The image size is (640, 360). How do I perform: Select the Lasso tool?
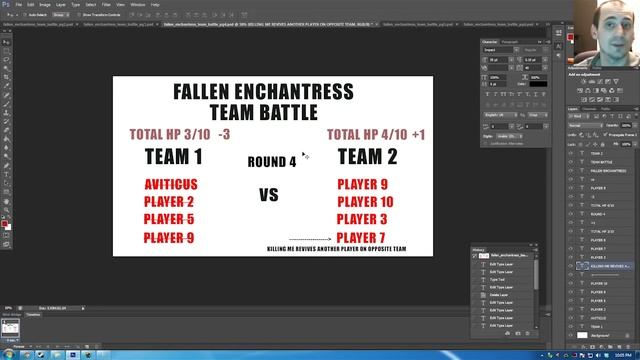[6, 60]
